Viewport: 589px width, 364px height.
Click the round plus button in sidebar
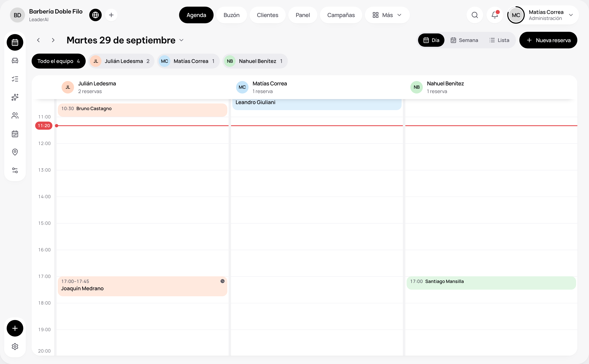click(15, 328)
